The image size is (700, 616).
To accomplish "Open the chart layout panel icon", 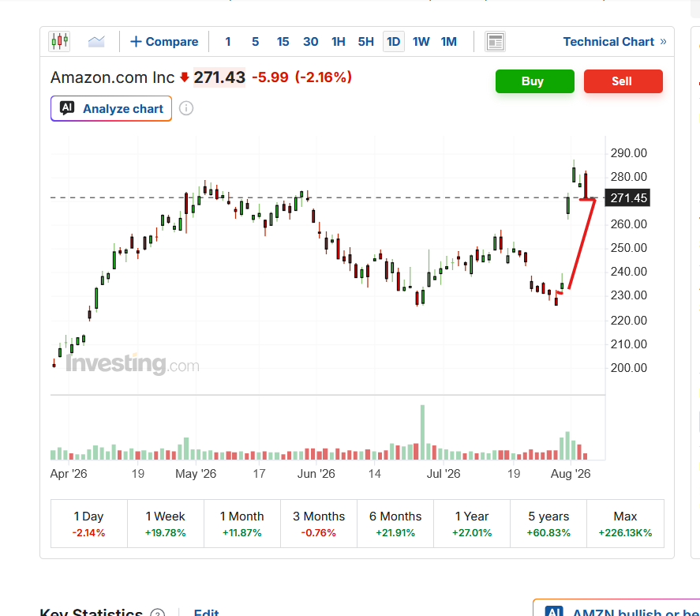I will tap(495, 42).
